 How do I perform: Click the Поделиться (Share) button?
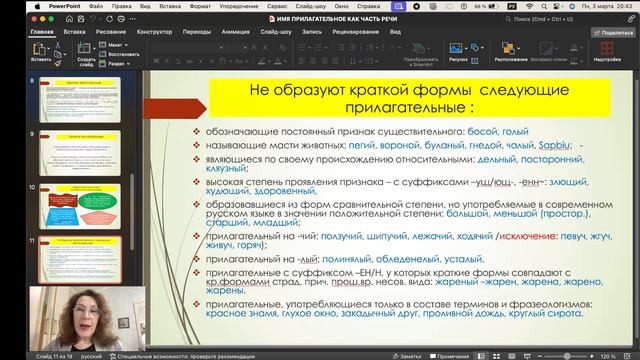tap(613, 33)
